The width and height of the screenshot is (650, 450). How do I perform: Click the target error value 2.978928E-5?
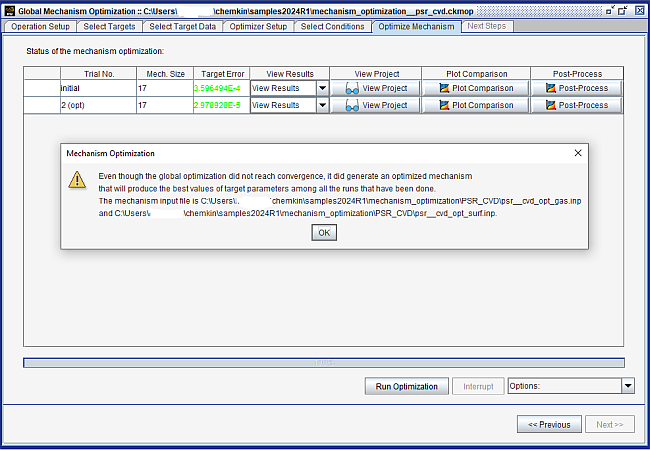click(217, 105)
